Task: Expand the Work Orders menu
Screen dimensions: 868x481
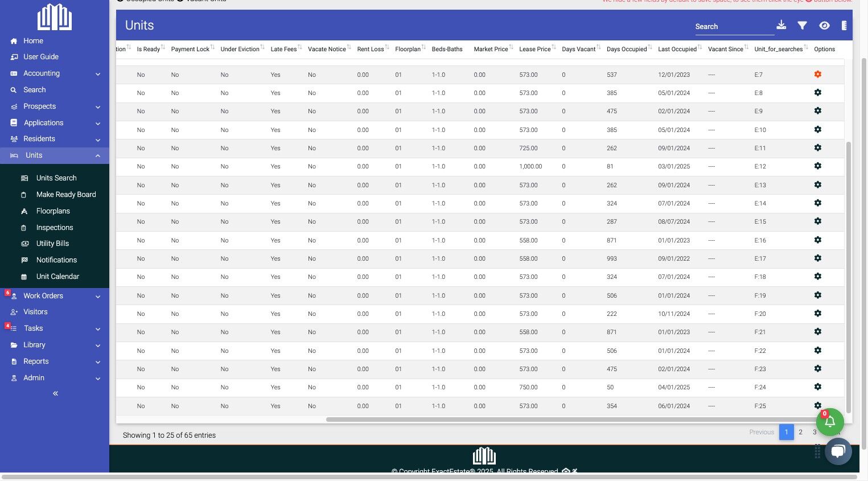Action: [55, 296]
